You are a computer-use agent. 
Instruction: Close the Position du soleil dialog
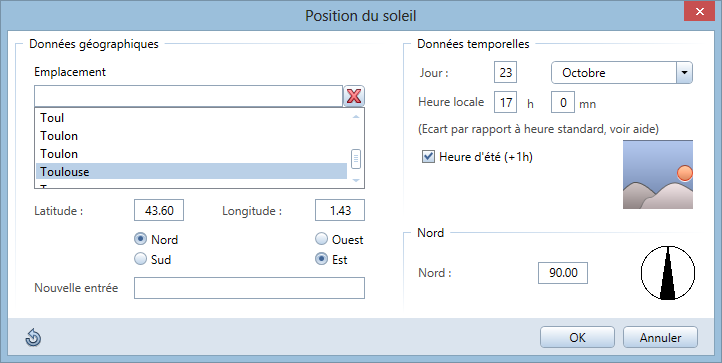[x=699, y=12]
